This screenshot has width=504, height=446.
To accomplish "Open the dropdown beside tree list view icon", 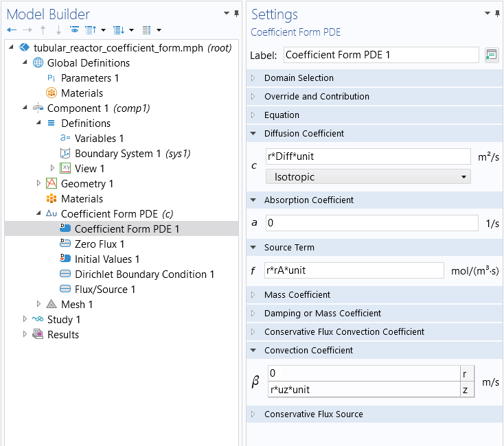I will pyautogui.click(x=159, y=30).
